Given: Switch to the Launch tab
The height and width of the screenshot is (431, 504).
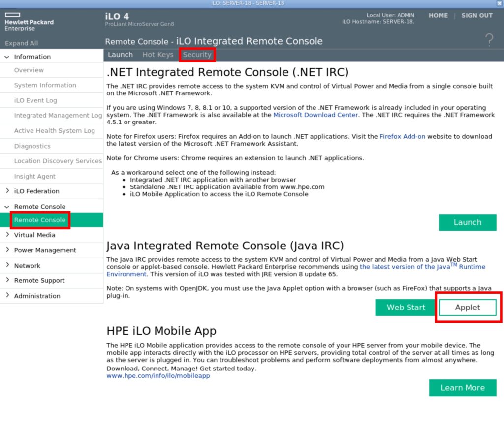Looking at the screenshot, I should pyautogui.click(x=120, y=55).
